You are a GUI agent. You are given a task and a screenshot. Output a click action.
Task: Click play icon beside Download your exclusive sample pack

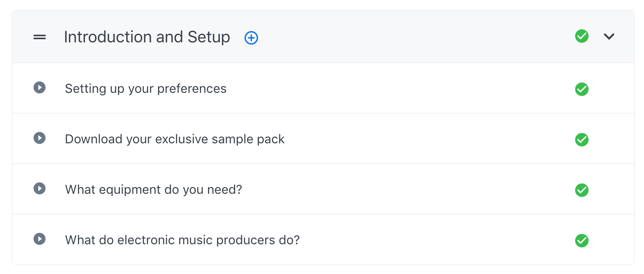pos(40,138)
